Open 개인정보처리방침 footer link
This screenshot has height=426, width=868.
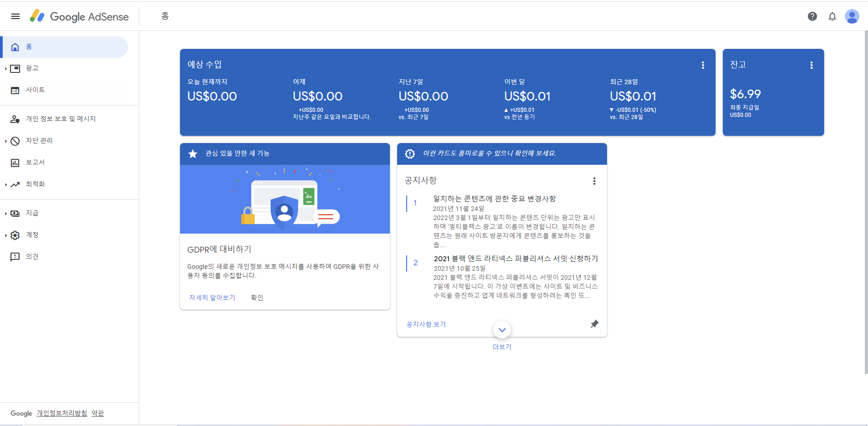[x=62, y=413]
